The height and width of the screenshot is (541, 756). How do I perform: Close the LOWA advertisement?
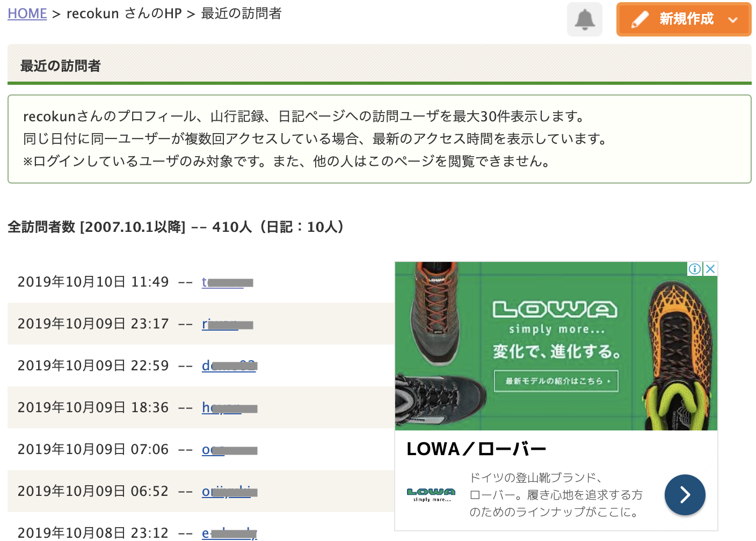click(x=710, y=269)
